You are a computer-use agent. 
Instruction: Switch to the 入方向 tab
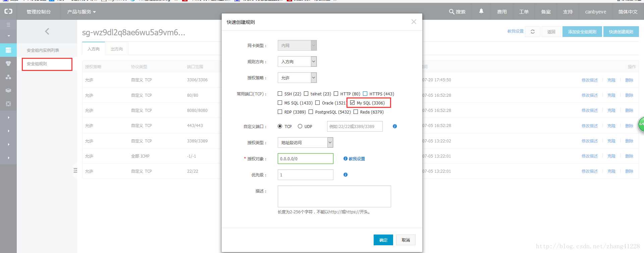[94, 49]
